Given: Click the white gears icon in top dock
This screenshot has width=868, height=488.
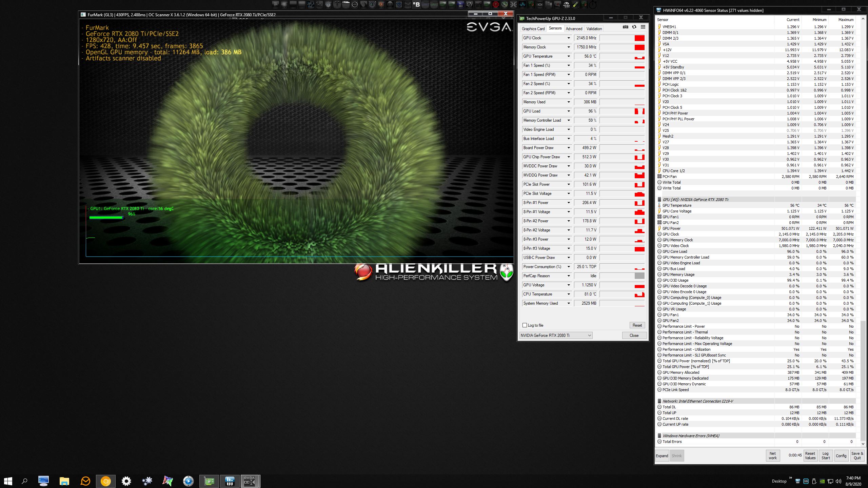Looking at the screenshot, I should point(566,4).
